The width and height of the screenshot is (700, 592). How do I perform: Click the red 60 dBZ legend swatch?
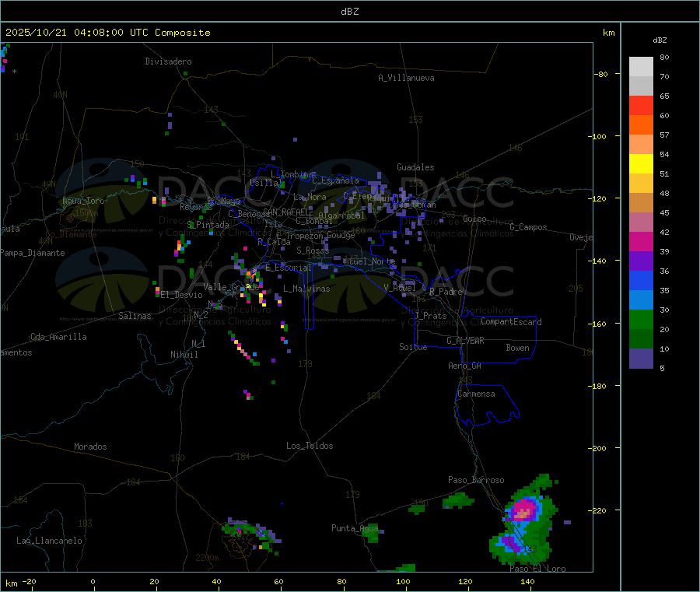[x=641, y=105]
